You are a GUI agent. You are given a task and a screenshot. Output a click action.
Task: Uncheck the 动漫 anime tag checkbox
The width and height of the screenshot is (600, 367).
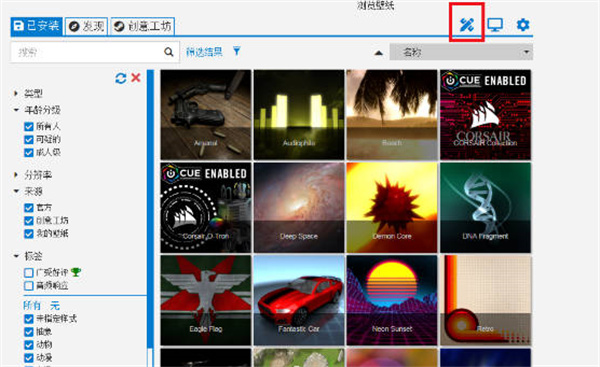point(29,358)
